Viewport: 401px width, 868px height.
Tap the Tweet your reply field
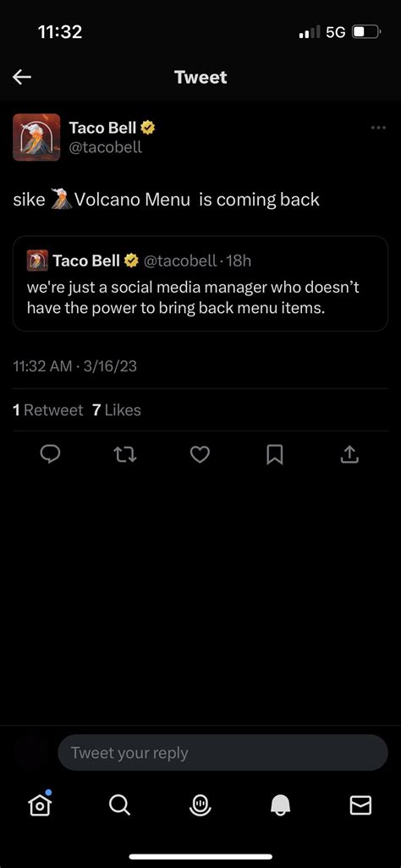tap(222, 753)
